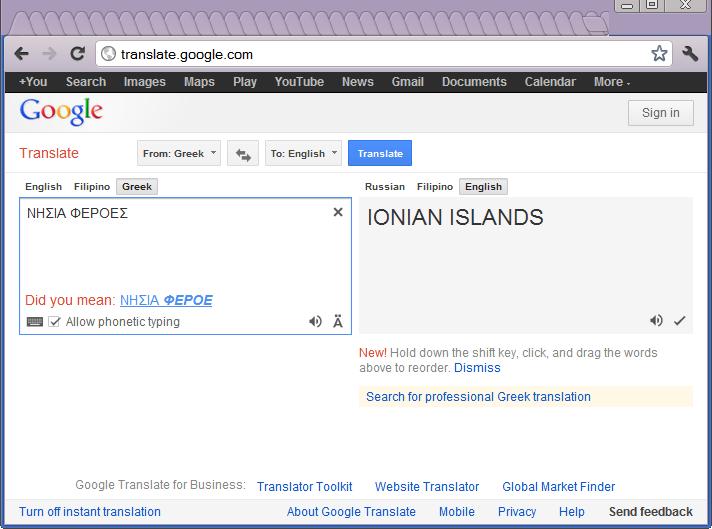Dismiss the reorder tip
This screenshot has width=712, height=529.
click(477, 368)
